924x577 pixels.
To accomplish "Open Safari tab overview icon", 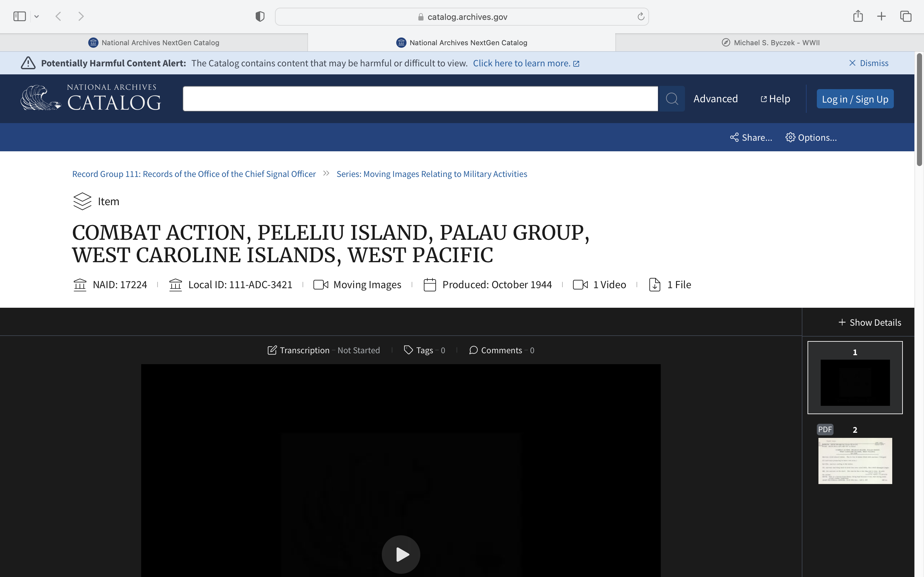I will (x=906, y=16).
